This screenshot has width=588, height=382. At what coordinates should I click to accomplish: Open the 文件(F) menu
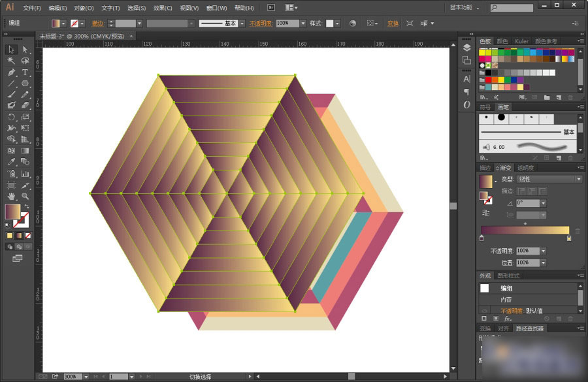32,8
